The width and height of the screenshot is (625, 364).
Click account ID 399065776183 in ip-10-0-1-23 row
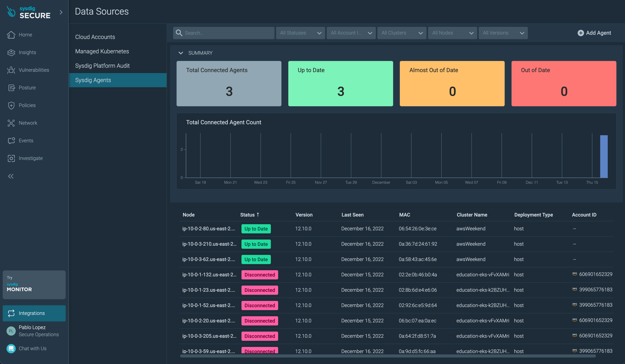coord(595,290)
